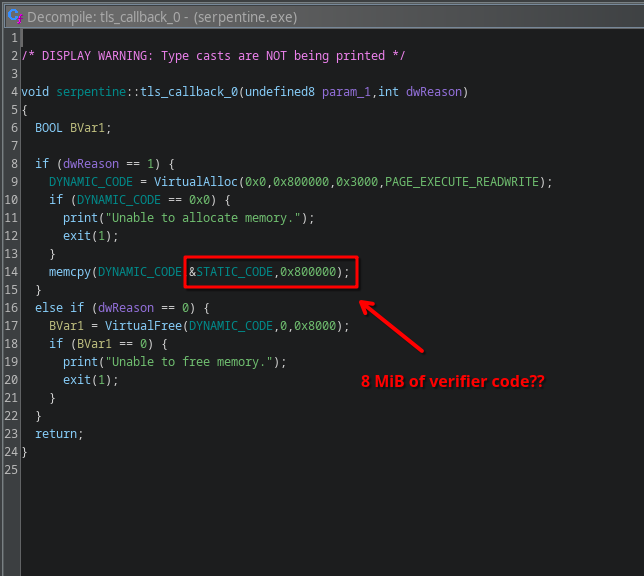Select the PAGE_EXECUTE_READWRITE constant
644x576 pixels.
tap(462, 182)
